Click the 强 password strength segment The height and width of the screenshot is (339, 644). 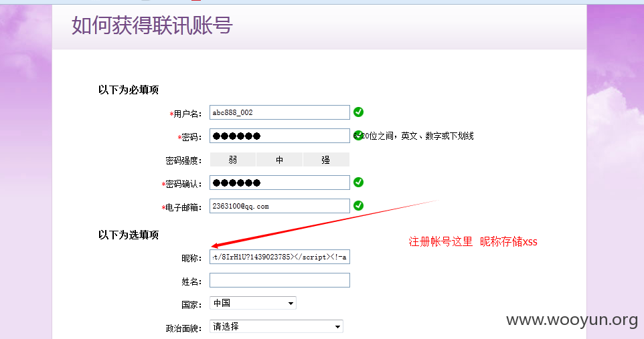[326, 160]
